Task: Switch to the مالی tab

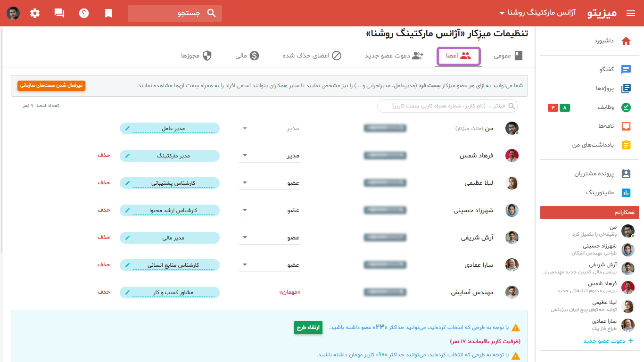Action: [x=248, y=56]
